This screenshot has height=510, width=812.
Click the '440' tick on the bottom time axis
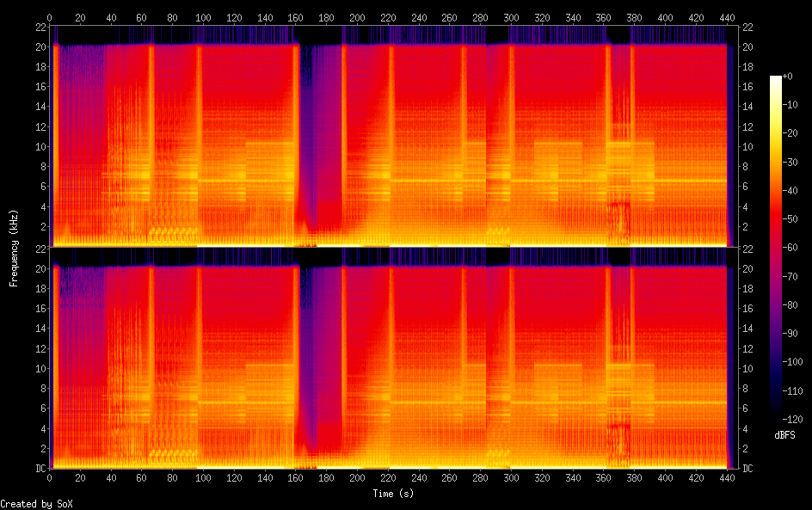(x=728, y=479)
